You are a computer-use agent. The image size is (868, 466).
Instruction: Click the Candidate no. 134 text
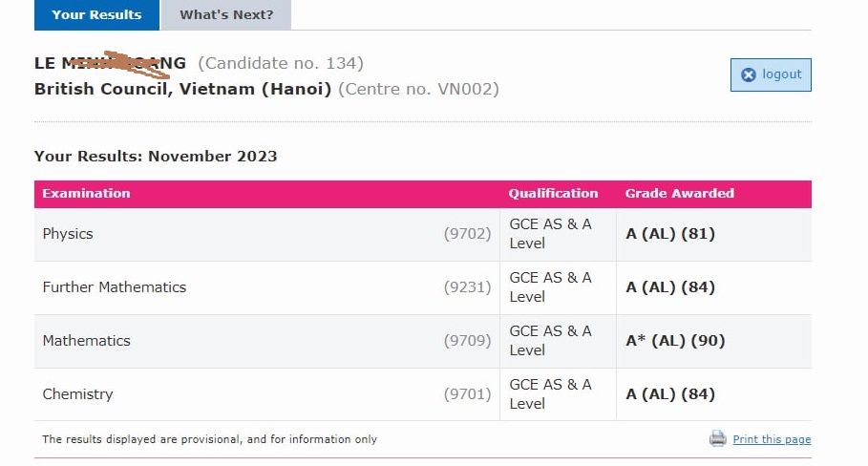tap(281, 64)
